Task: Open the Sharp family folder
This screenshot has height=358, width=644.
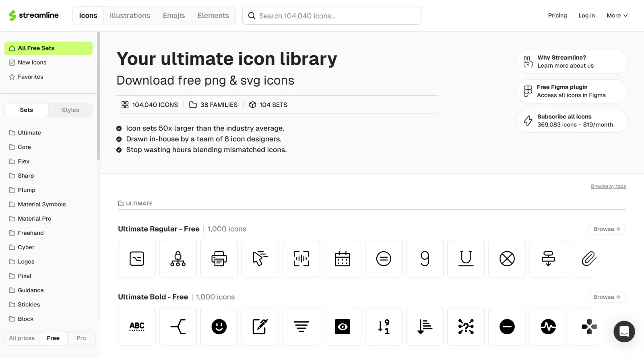Action: pyautogui.click(x=22, y=176)
